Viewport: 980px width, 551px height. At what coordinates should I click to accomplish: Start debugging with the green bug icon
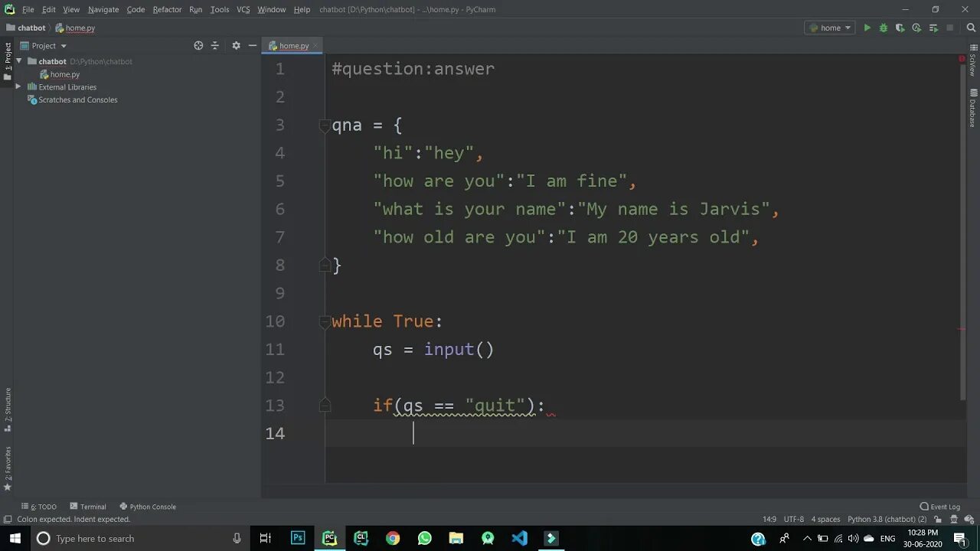[884, 28]
